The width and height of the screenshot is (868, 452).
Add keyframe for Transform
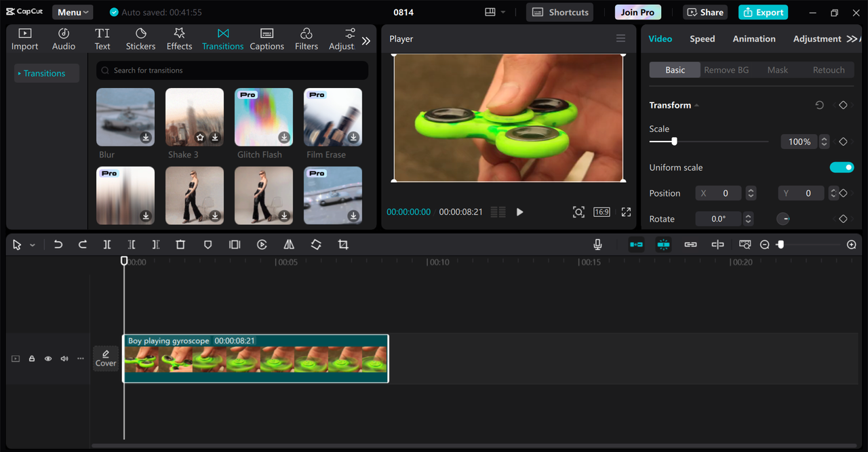843,105
